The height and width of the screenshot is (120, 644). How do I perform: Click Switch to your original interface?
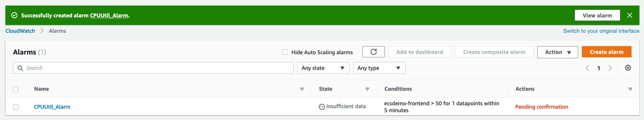click(x=601, y=31)
